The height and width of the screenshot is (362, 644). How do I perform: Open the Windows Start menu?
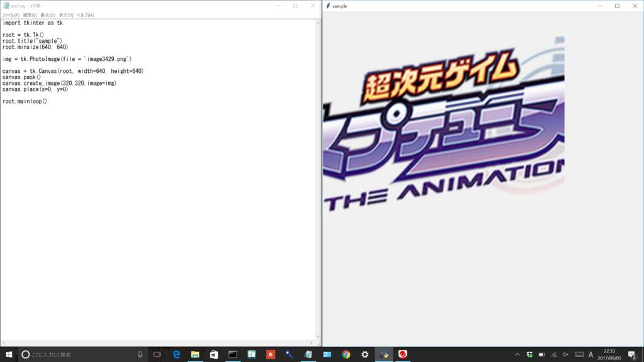coord(9,354)
